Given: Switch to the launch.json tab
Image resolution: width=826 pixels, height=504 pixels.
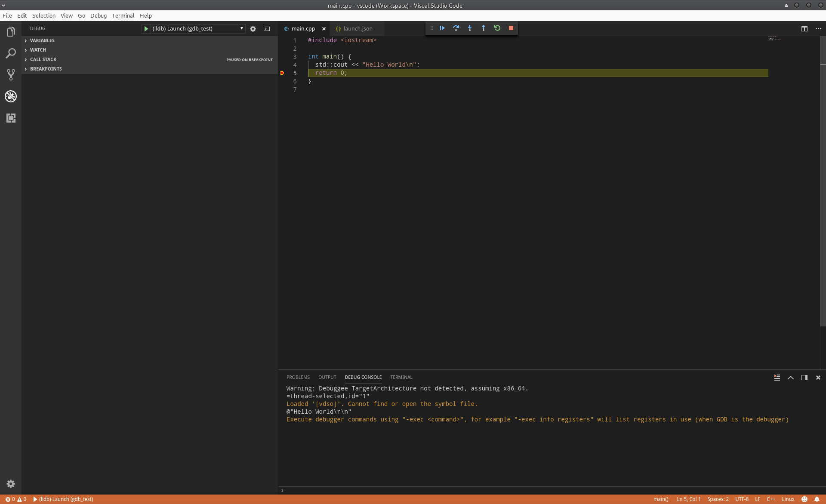Looking at the screenshot, I should [x=358, y=29].
